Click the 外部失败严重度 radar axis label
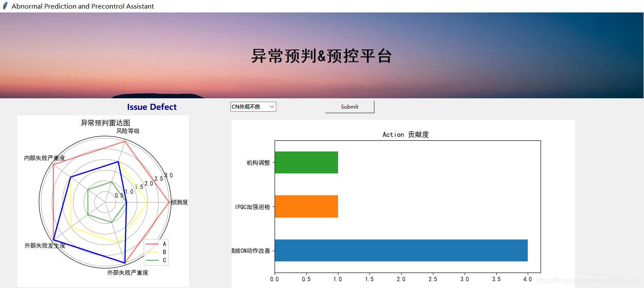 [128, 273]
